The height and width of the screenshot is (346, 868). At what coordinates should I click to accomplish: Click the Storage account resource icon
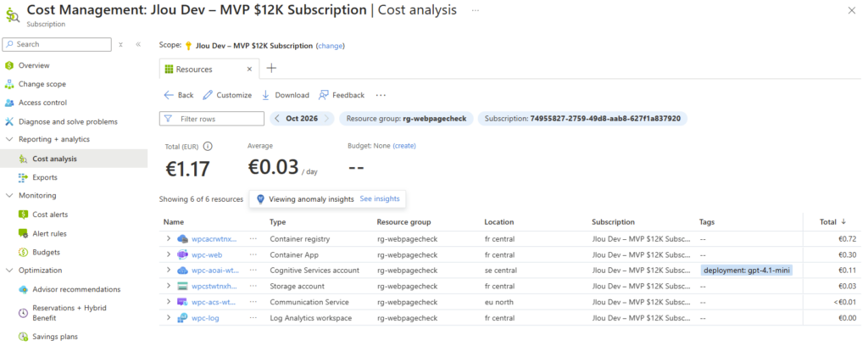[183, 286]
